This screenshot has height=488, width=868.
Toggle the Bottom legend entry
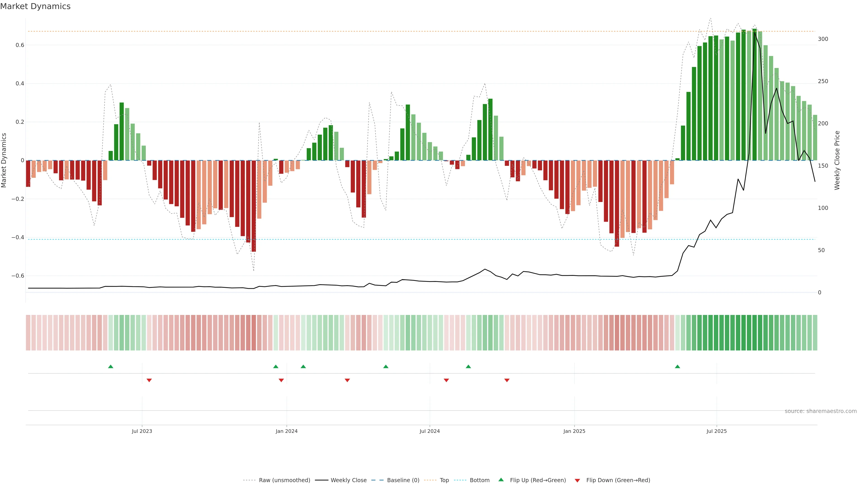tap(479, 480)
